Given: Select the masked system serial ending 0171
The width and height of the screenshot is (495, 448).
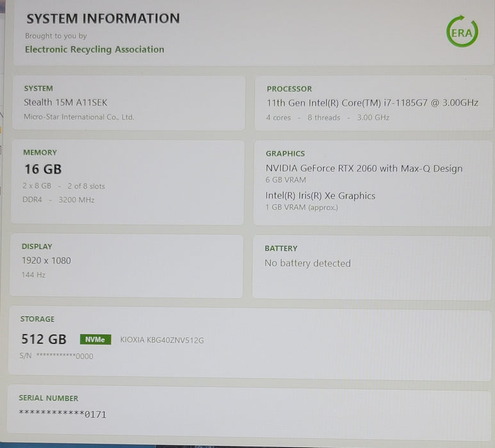Looking at the screenshot, I should [x=63, y=413].
